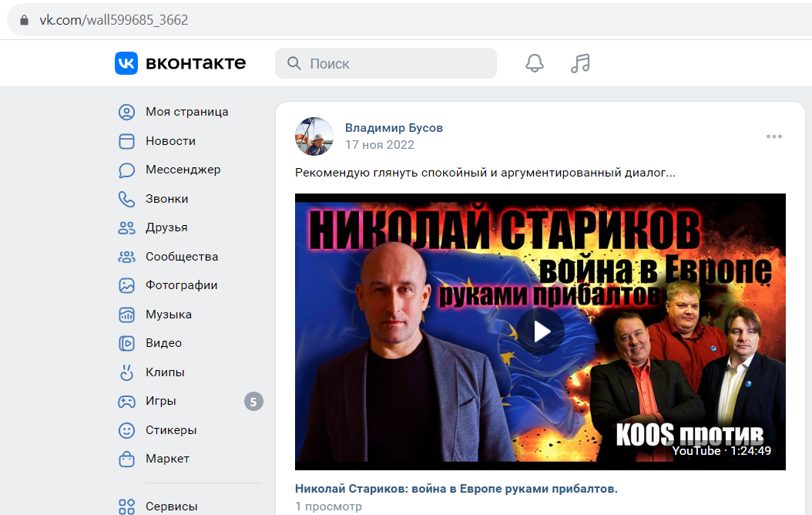Open the post date 17 ноя 2022
This screenshot has width=812, height=515.
380,145
